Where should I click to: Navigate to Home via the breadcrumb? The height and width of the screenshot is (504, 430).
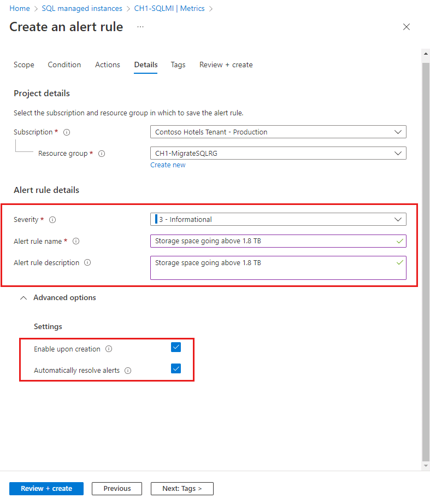[19, 8]
